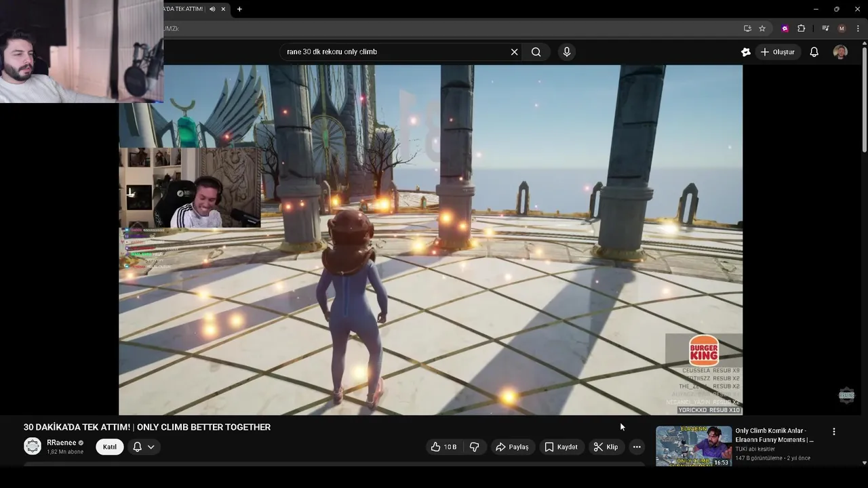Click the '1,82 Mn abone' subscriber count
This screenshot has width=868, height=488.
coord(65,452)
